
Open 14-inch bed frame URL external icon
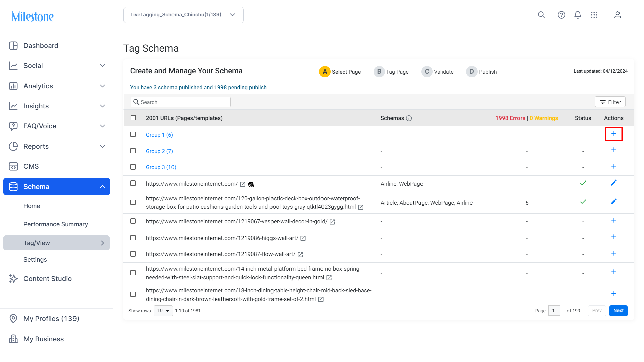(x=329, y=278)
